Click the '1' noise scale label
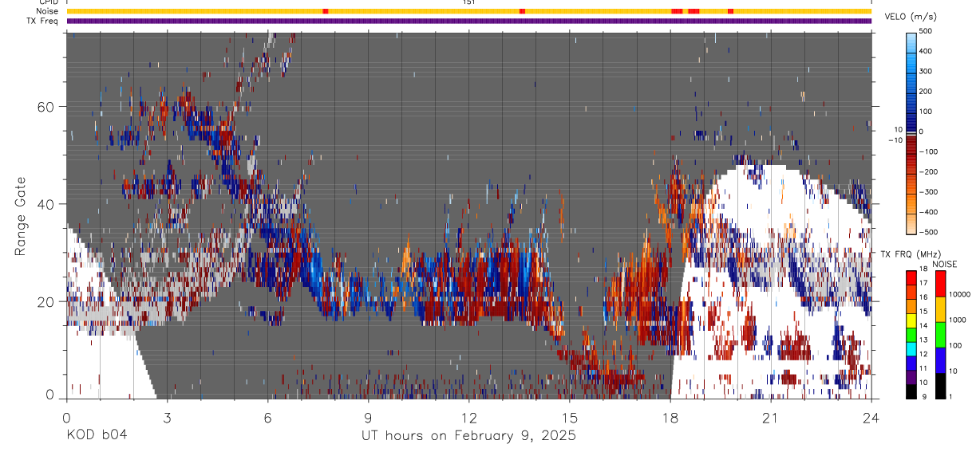The width and height of the screenshot is (980, 452). 952,396
